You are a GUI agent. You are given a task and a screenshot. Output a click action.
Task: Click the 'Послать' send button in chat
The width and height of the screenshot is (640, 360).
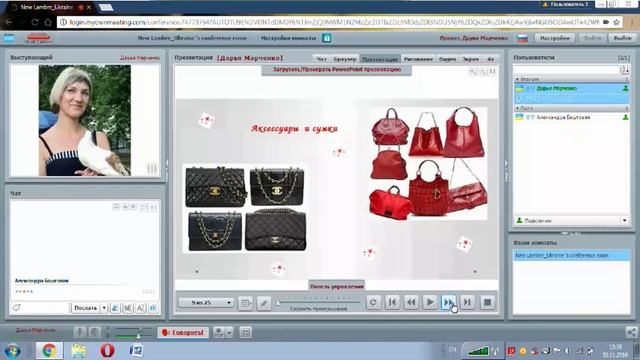pyautogui.click(x=85, y=308)
